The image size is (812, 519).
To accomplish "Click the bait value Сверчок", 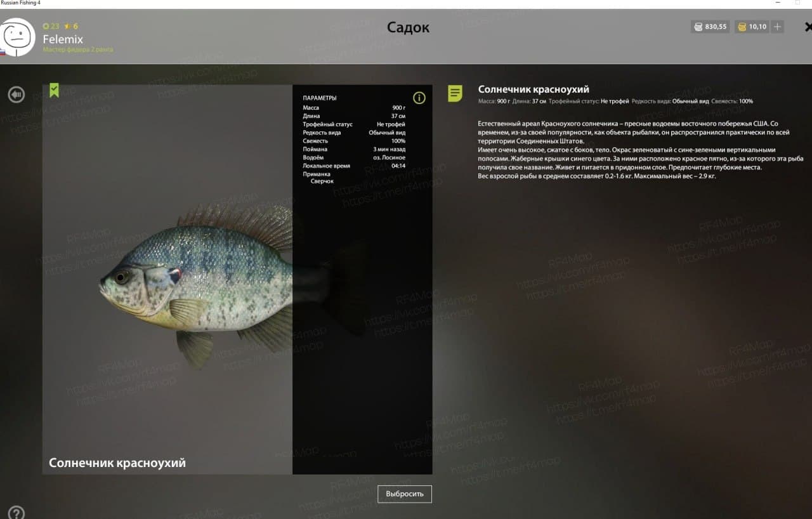I will pos(322,181).
